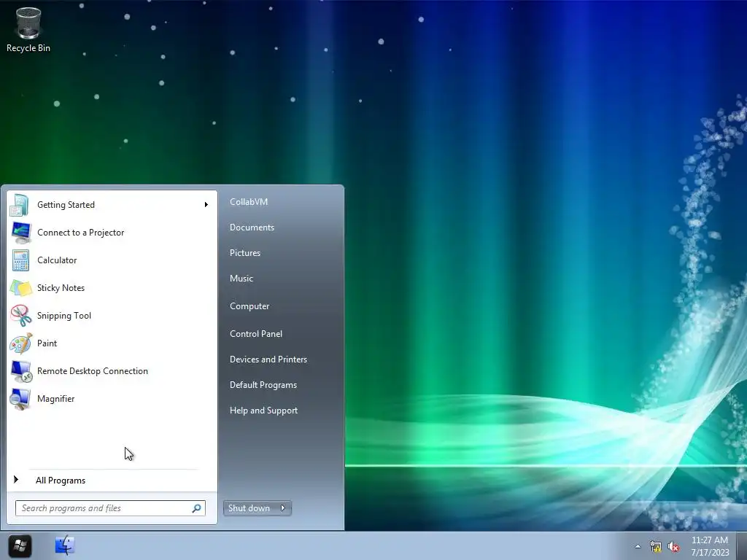
Task: Click the Snipping Tool scissors icon
Action: pos(20,316)
